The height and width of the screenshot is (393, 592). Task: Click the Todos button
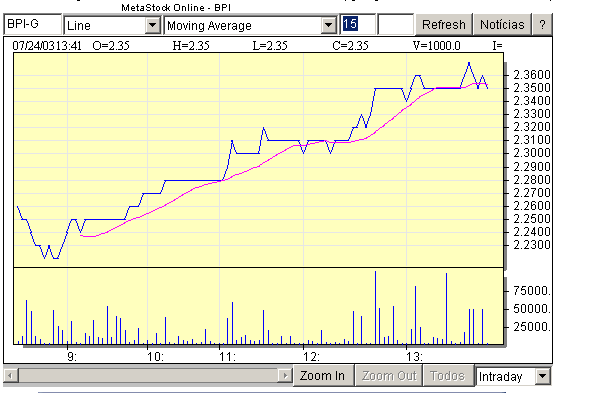448,376
